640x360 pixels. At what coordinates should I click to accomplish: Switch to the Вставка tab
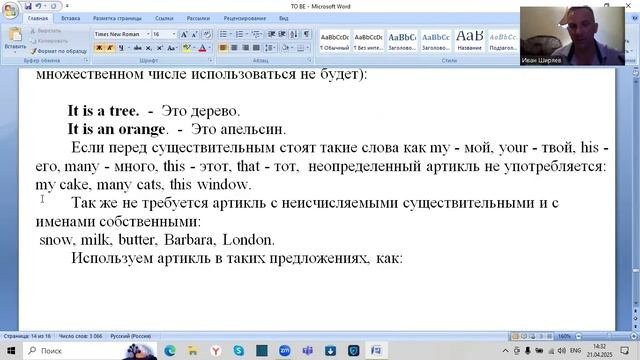pyautogui.click(x=71, y=18)
